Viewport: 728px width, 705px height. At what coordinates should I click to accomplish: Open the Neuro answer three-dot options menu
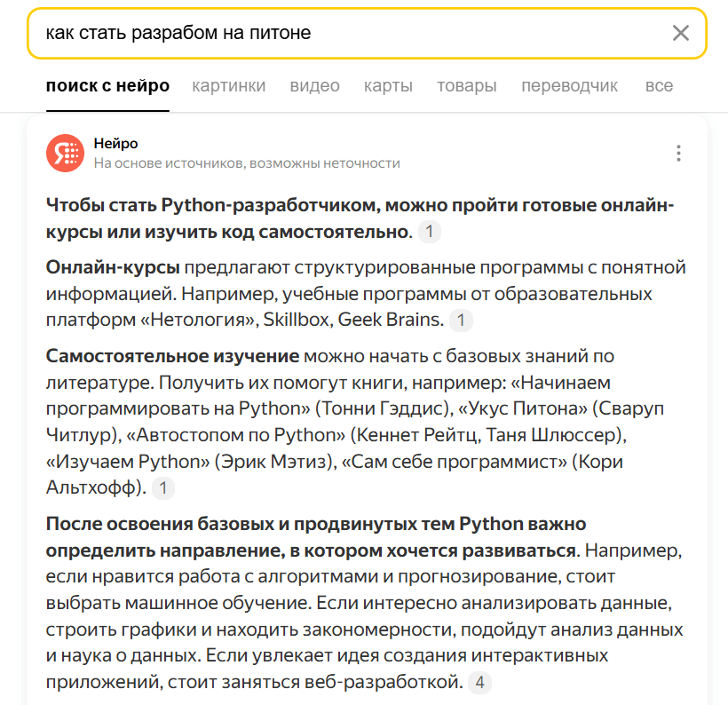(678, 153)
